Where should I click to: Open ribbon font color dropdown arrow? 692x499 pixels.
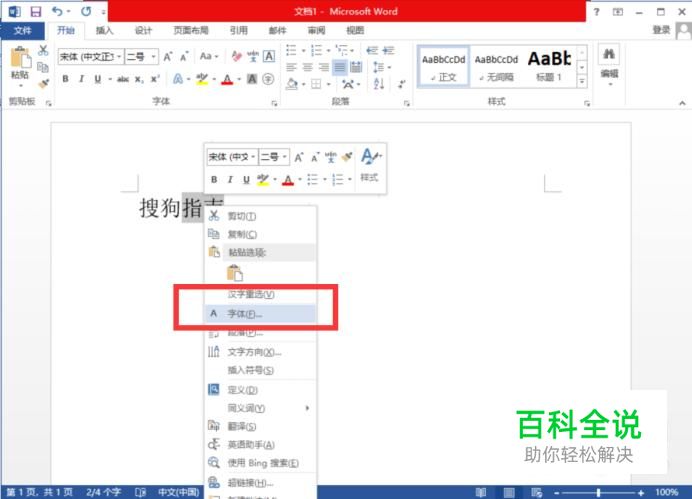click(x=239, y=79)
